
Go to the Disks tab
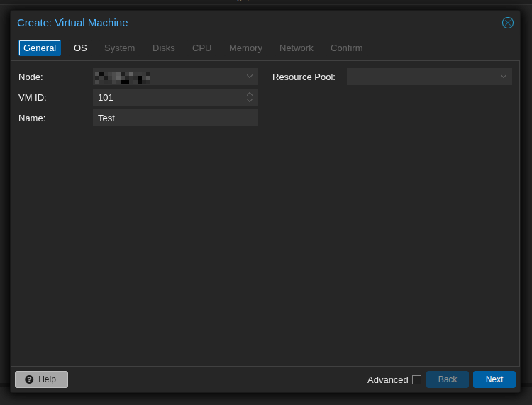(163, 48)
